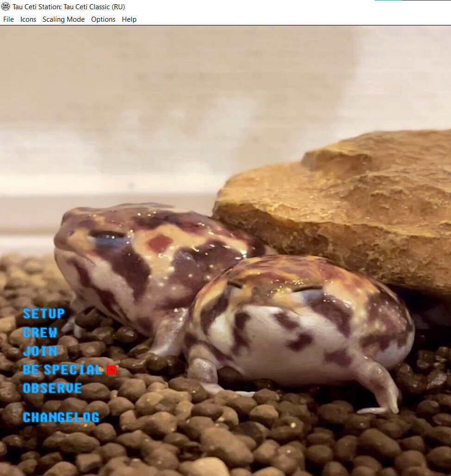The image size is (451, 476).
Task: Open the CREW manifest
Action: coord(40,333)
